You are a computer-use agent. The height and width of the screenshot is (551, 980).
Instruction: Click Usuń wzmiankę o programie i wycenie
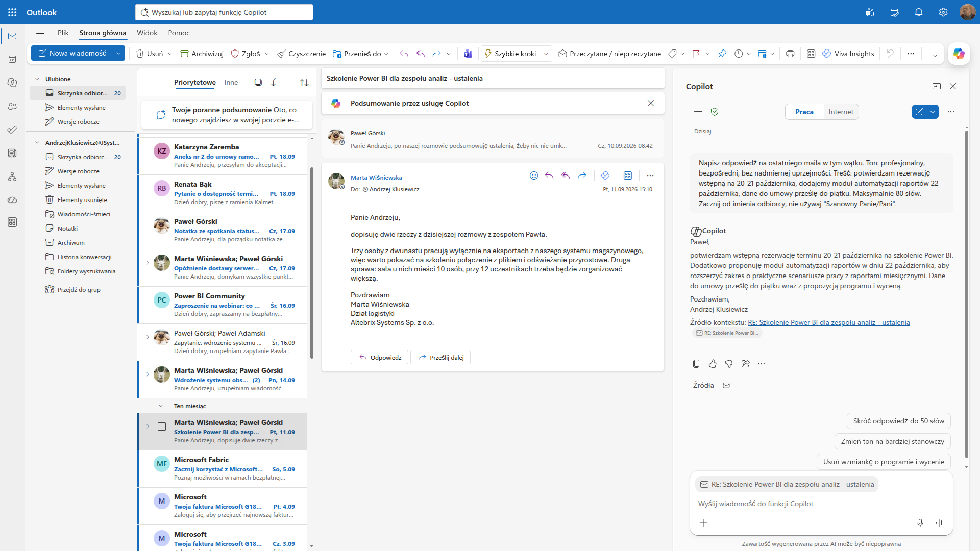(x=884, y=462)
